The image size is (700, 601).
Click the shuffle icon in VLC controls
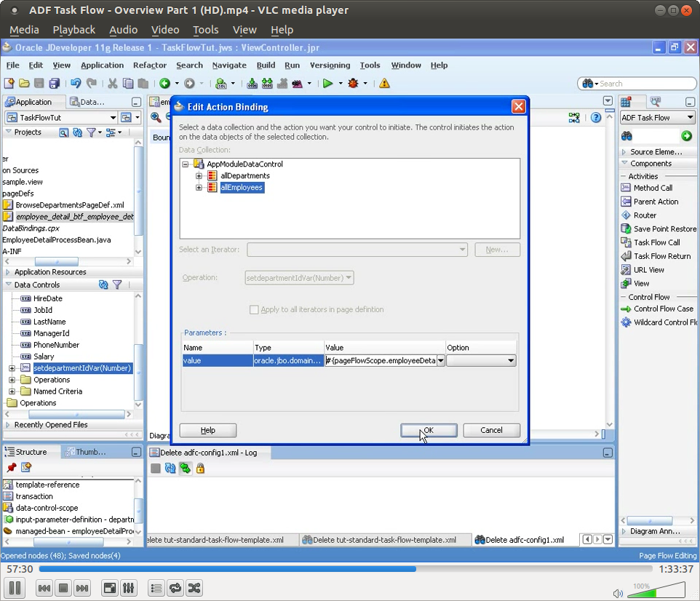click(194, 588)
